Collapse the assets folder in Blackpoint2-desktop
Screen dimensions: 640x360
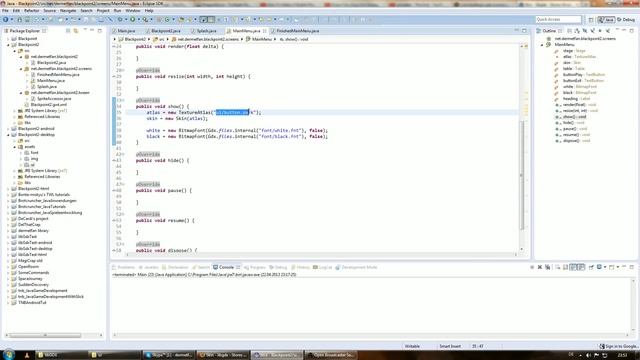pyautogui.click(x=15, y=147)
